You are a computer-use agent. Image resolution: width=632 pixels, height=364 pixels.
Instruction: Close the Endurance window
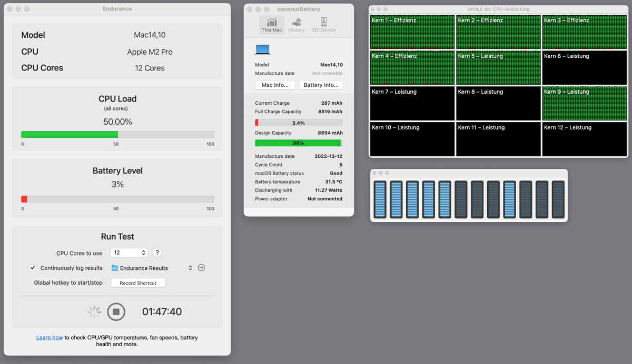[x=9, y=9]
